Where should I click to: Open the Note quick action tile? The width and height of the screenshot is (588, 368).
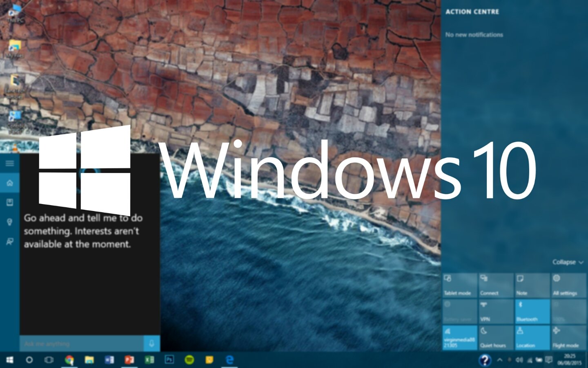(532, 285)
